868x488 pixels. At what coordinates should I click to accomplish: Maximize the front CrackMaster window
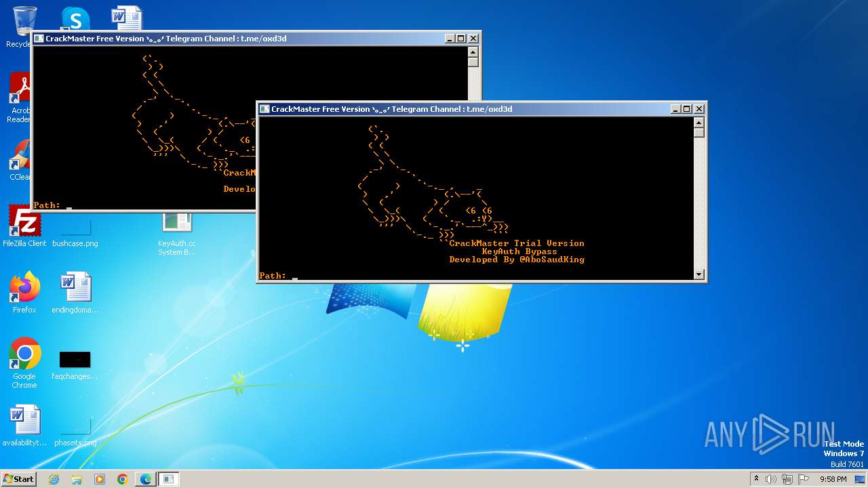coord(687,109)
